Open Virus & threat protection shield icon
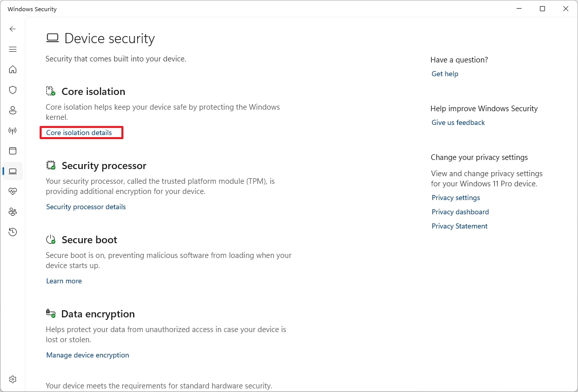Viewport: 578px width, 392px height. point(13,90)
